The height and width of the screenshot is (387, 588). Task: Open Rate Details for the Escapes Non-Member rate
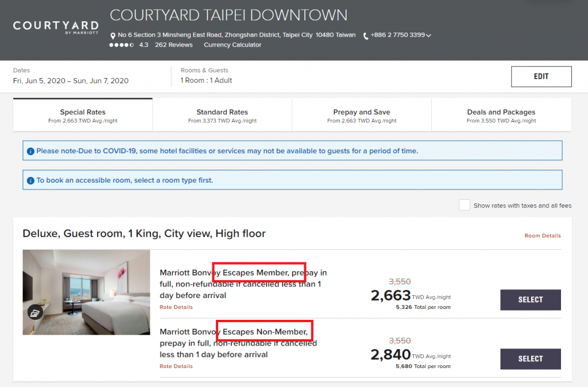point(176,366)
